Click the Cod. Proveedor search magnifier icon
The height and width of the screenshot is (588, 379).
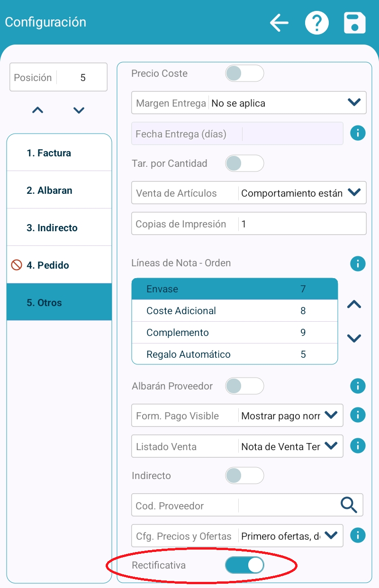click(349, 505)
